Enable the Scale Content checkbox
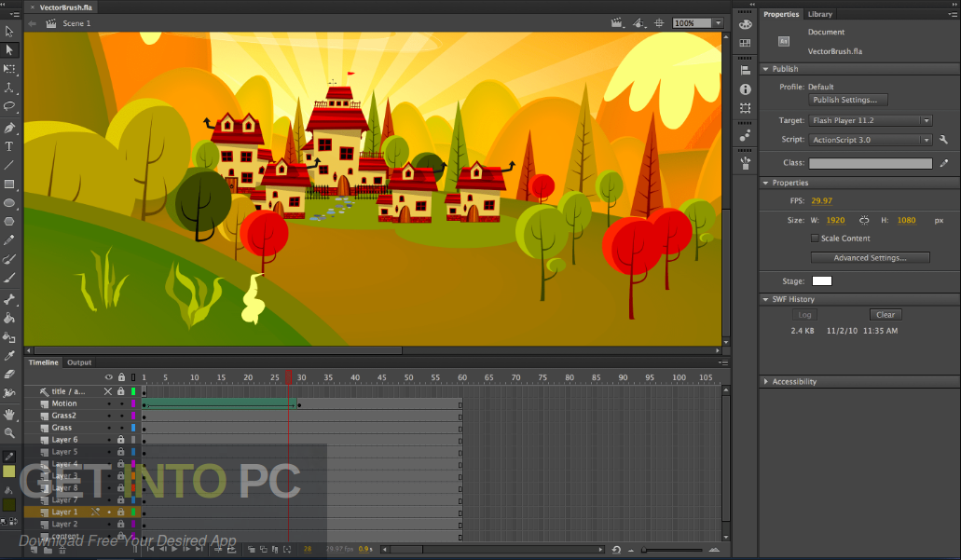The image size is (961, 560). (x=815, y=239)
